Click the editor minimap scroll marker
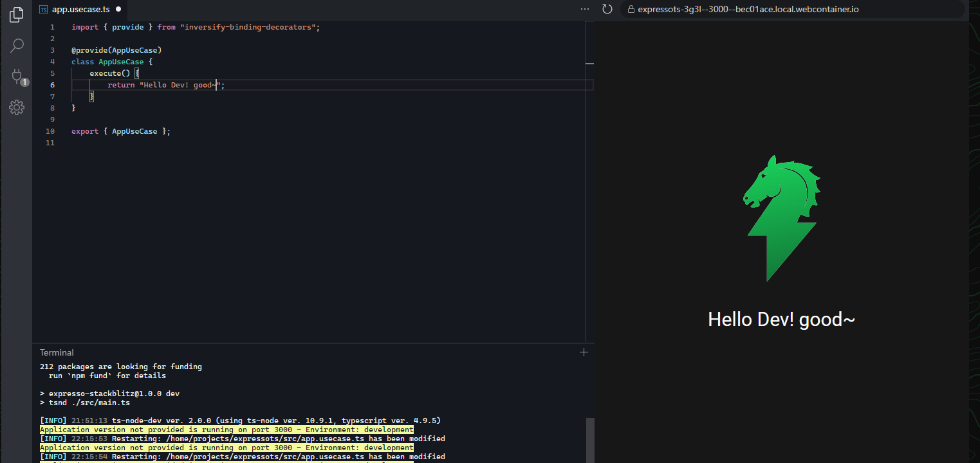 point(589,64)
